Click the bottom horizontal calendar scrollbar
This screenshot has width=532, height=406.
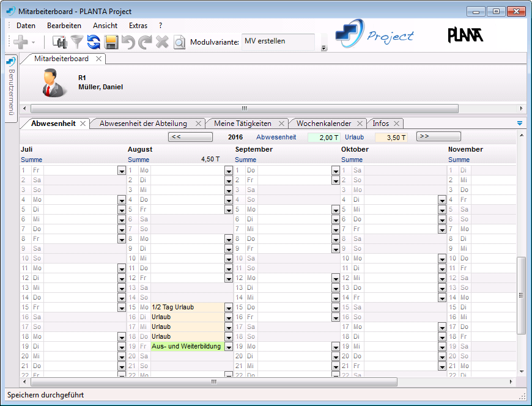coord(214,382)
